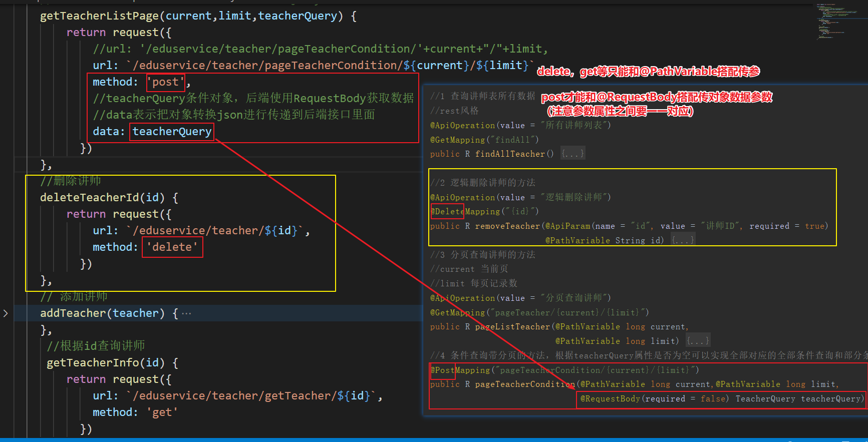This screenshot has height=442, width=868.
Task: Click the getTeacherInfo function name
Action: click(92, 363)
